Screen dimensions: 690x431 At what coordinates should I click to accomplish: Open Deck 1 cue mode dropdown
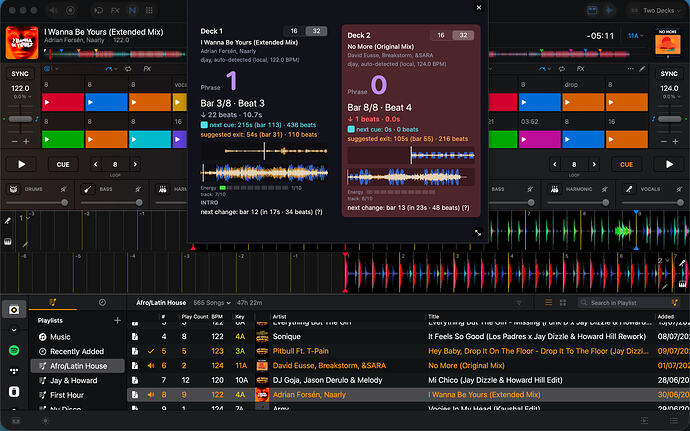(51, 69)
